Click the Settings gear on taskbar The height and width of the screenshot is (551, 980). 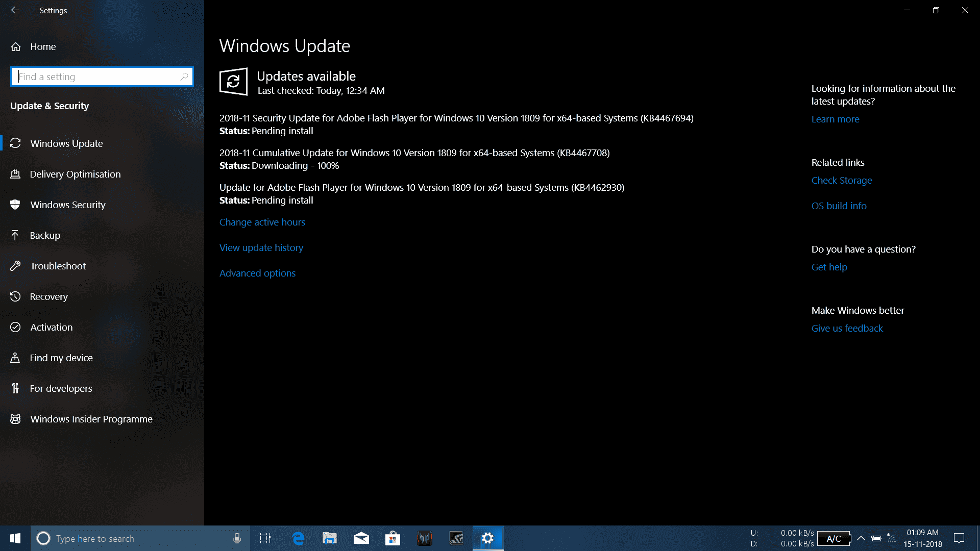488,538
